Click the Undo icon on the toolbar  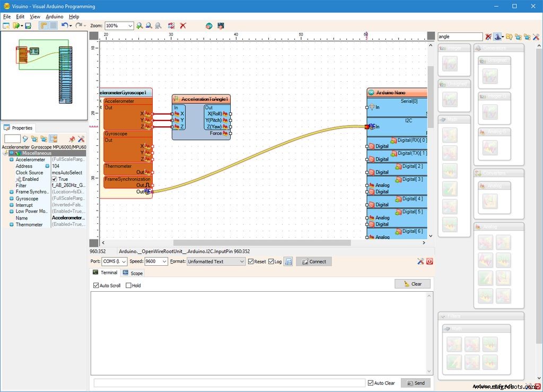(64, 25)
